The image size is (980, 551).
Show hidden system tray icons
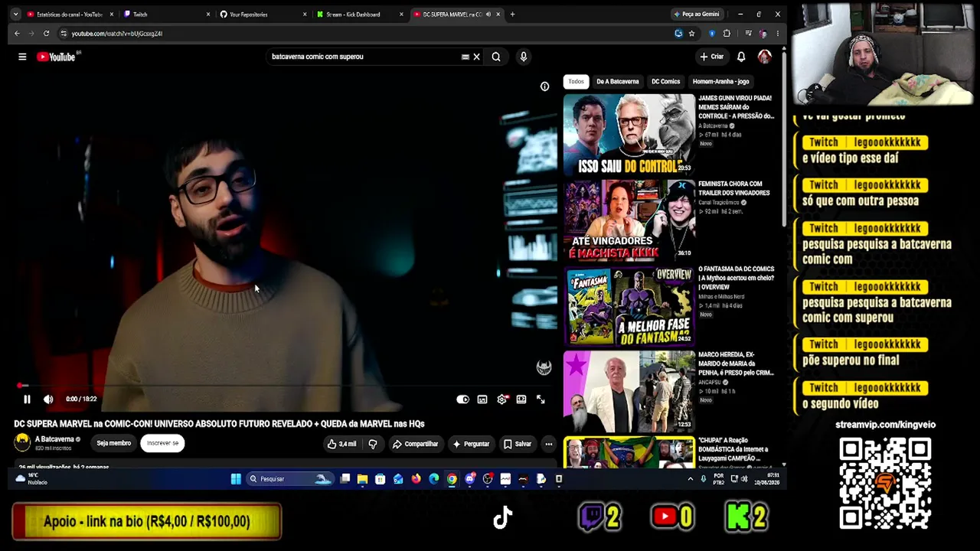690,479
